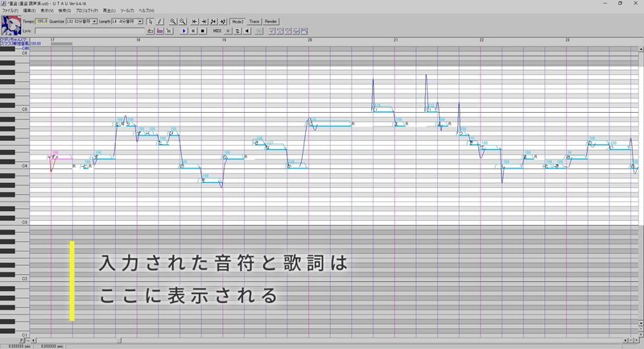Click the horizontal scrollbar right arrow
Screen dimensions: 644x349
pos(626,340)
